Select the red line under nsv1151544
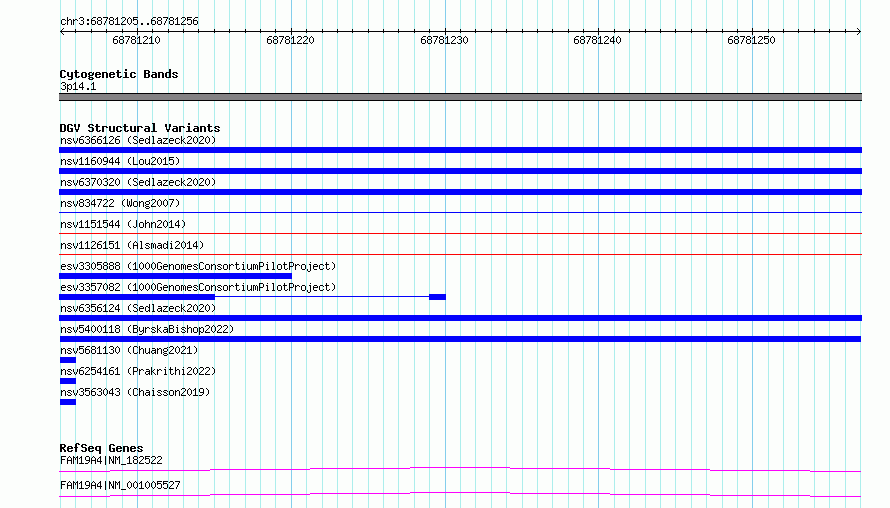 click(460, 233)
